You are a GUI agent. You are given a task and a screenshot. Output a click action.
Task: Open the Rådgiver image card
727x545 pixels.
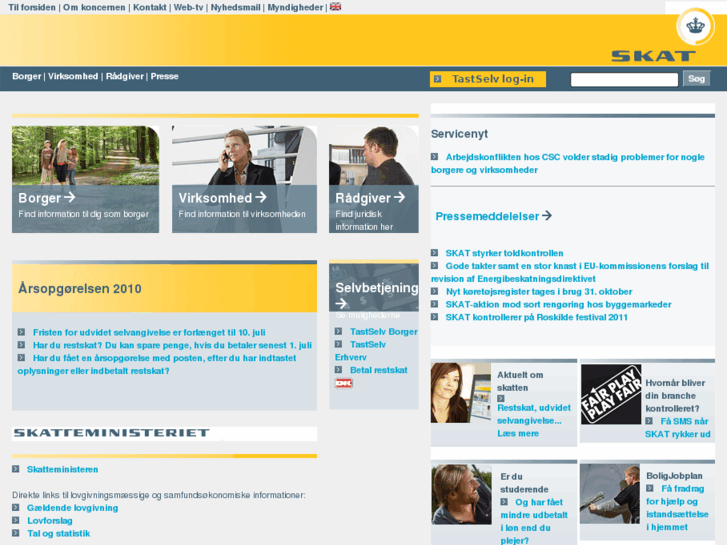click(374, 179)
